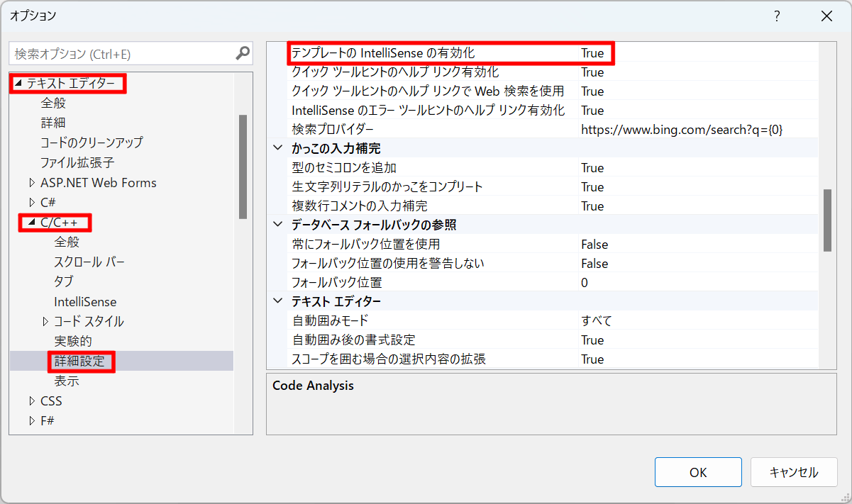Image resolution: width=852 pixels, height=504 pixels.
Task: Expand the CSS tree node
Action: click(32, 401)
